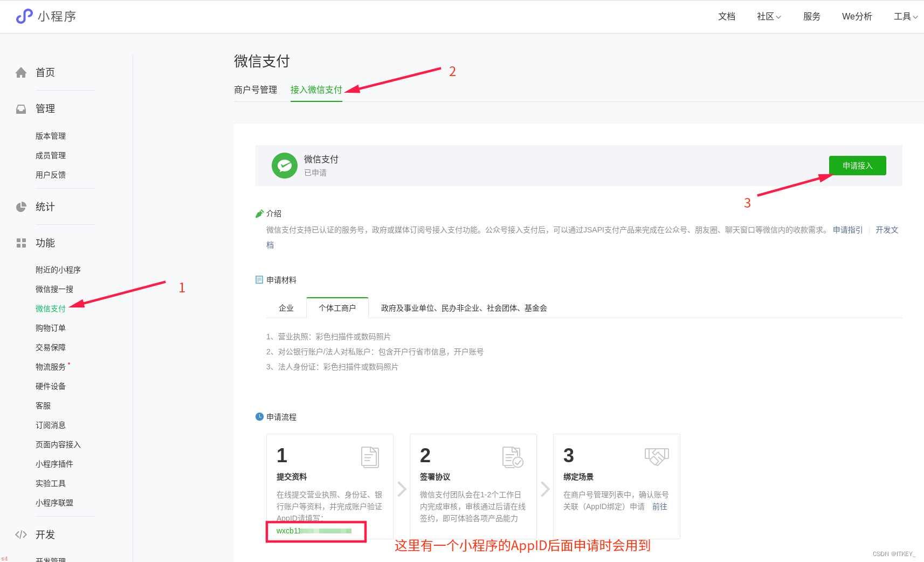Open the 开发文档 link
Screen dimensions: 924x562
887,230
